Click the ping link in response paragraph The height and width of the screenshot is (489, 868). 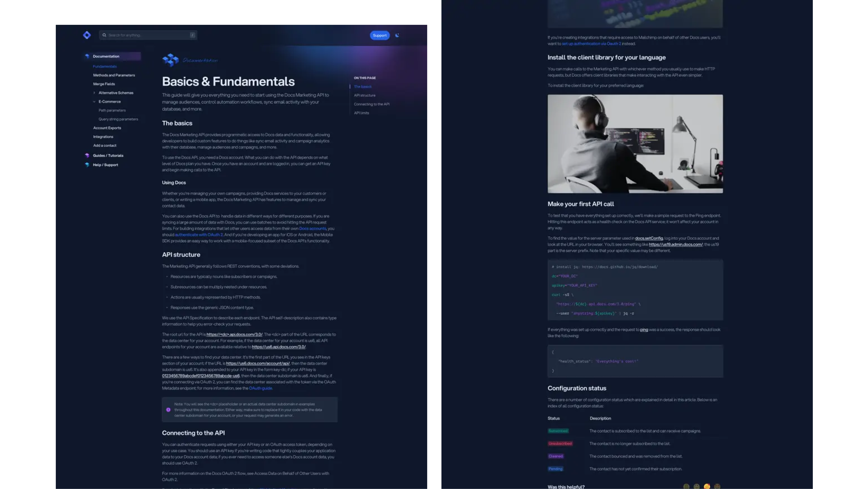click(644, 330)
